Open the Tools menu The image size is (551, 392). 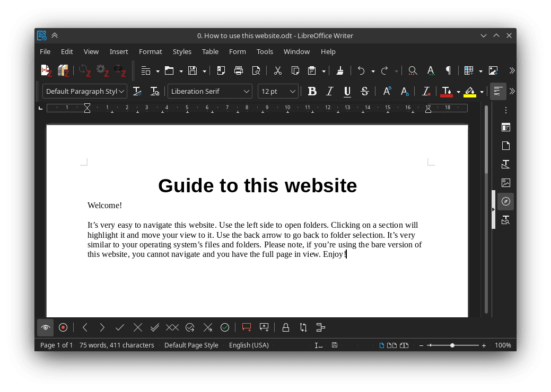coord(265,51)
